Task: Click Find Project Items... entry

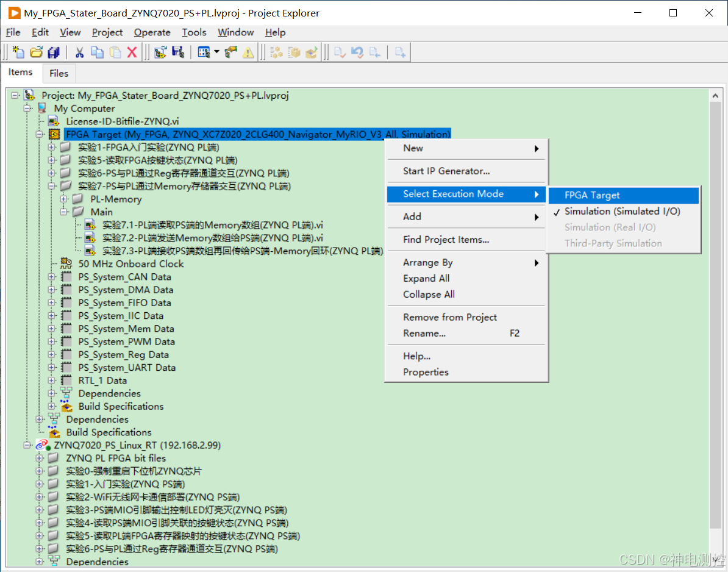Action: [466, 240]
